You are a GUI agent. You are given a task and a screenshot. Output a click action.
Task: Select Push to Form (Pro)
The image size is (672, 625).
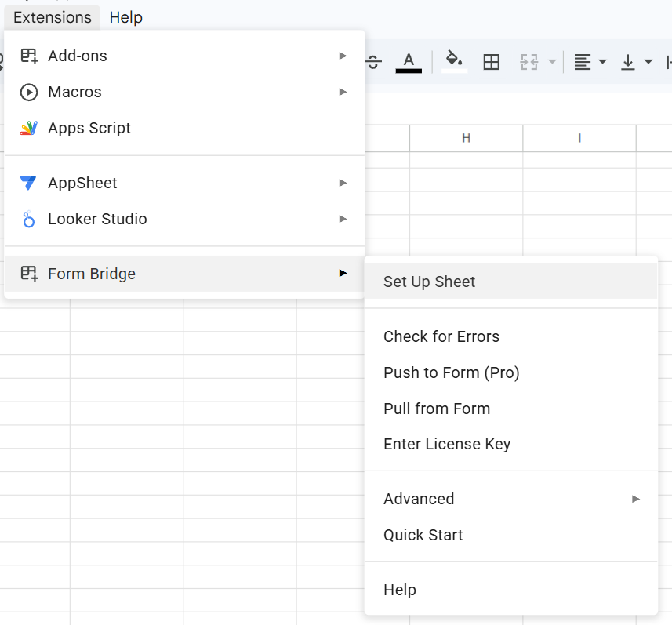point(510,373)
